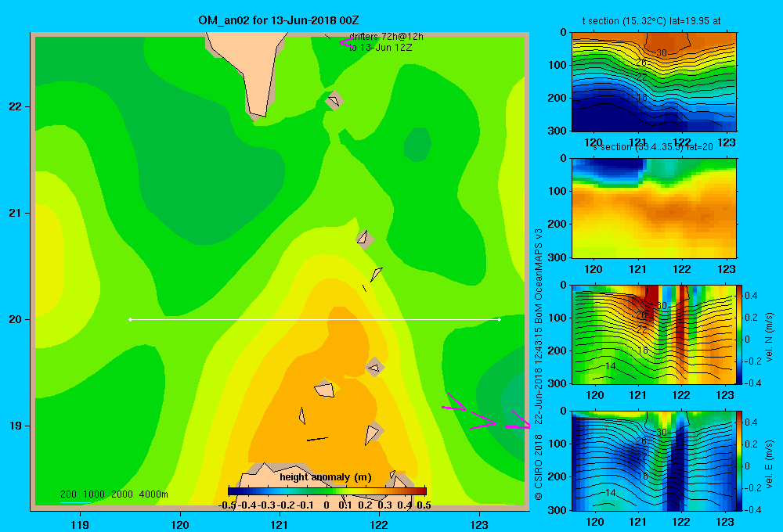Click the white section line across latitude 20

(315, 319)
